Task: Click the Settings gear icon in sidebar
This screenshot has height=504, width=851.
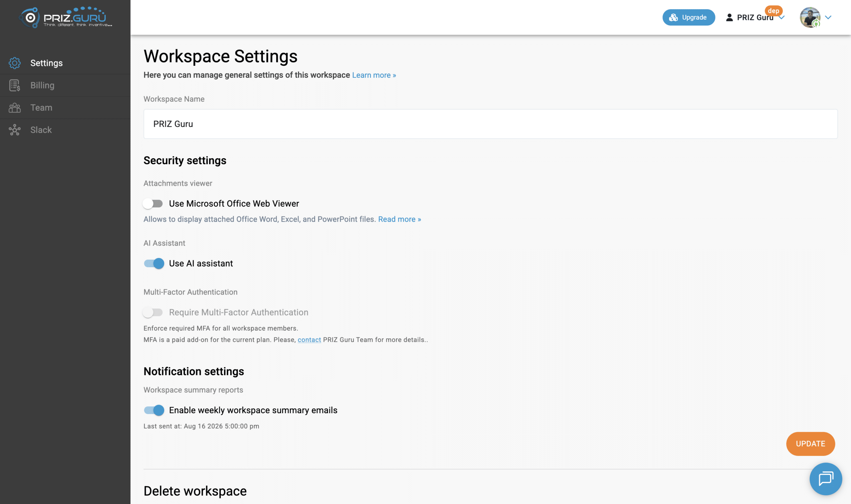Action: (x=15, y=63)
